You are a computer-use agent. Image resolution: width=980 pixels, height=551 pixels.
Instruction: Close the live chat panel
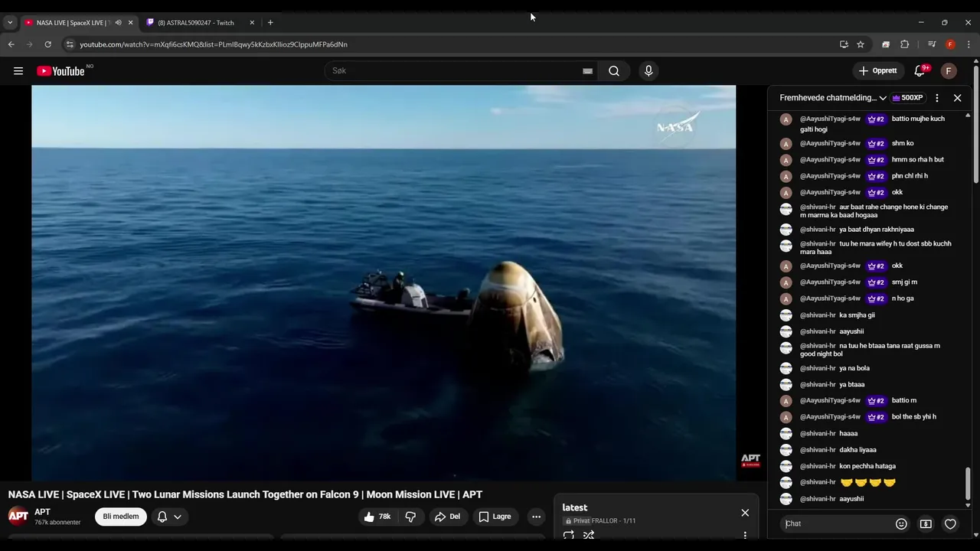pos(957,98)
